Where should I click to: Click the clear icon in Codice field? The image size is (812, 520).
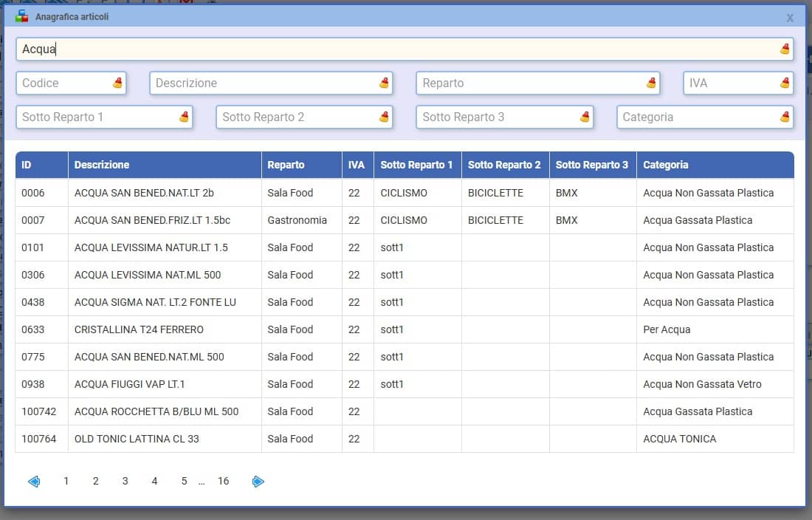coord(117,83)
